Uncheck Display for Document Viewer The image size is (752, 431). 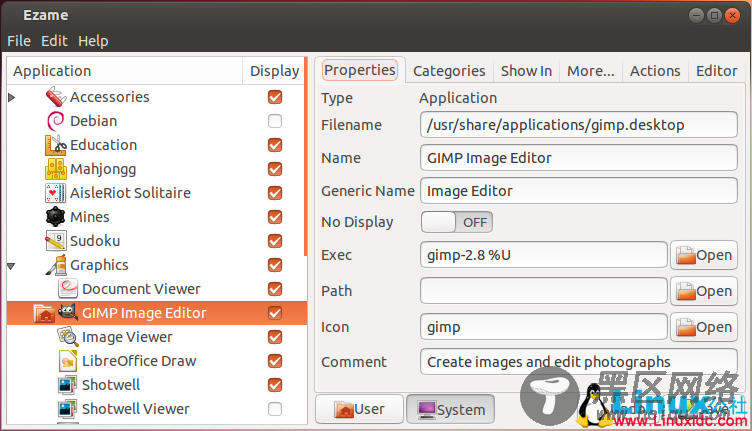click(x=275, y=289)
